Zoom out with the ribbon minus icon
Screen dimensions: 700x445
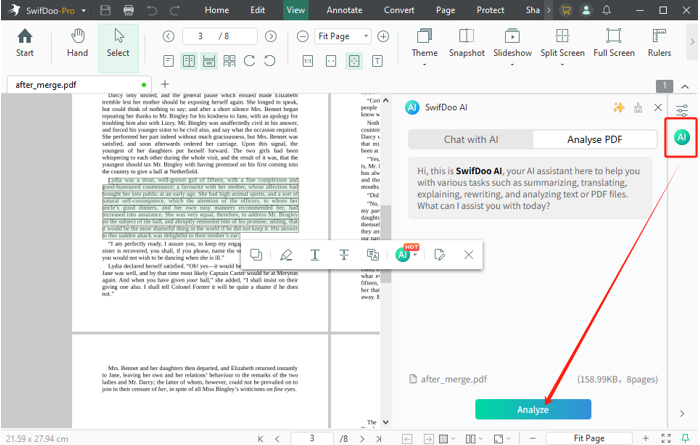click(302, 36)
